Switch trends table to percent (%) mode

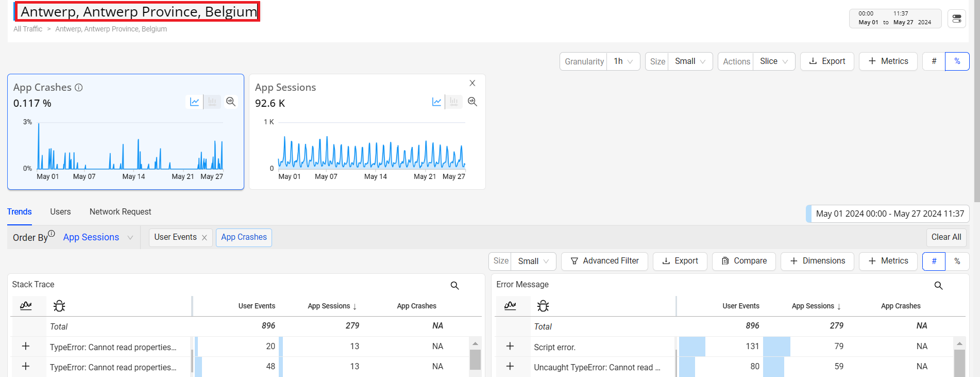(957, 261)
